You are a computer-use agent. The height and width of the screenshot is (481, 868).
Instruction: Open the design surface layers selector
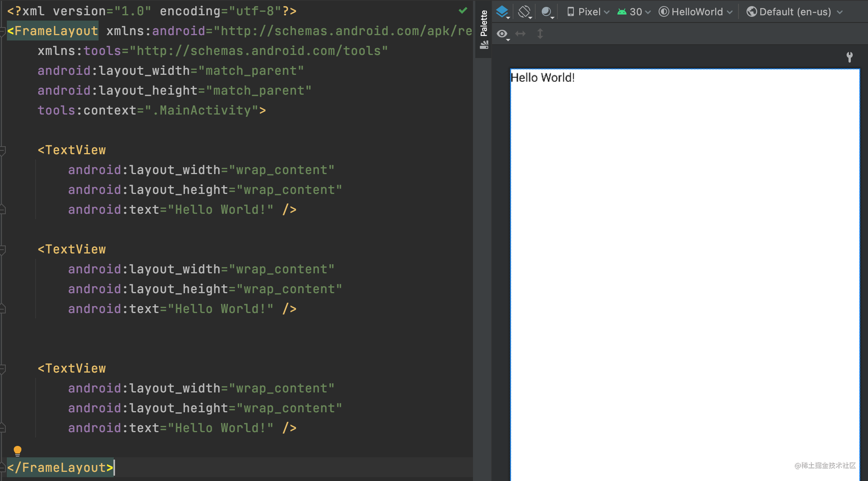503,12
